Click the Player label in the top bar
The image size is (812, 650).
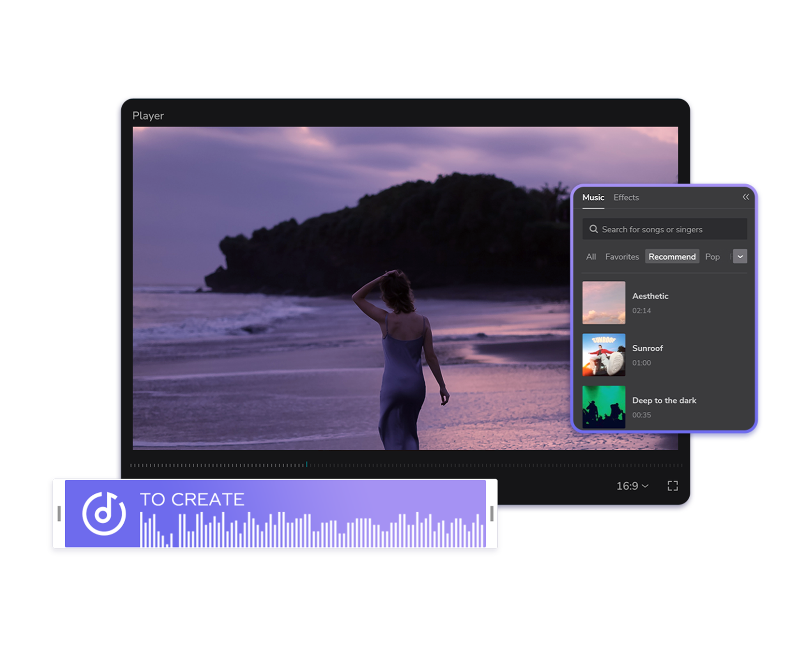coord(148,116)
